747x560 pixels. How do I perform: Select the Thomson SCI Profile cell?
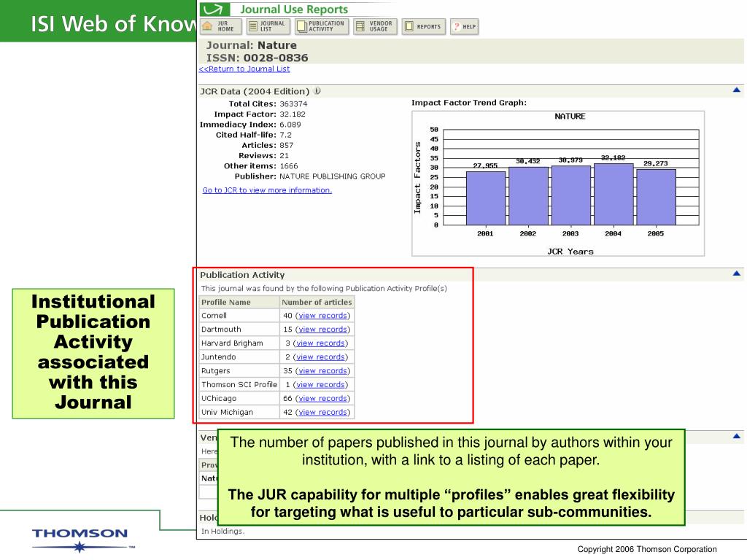click(x=239, y=384)
